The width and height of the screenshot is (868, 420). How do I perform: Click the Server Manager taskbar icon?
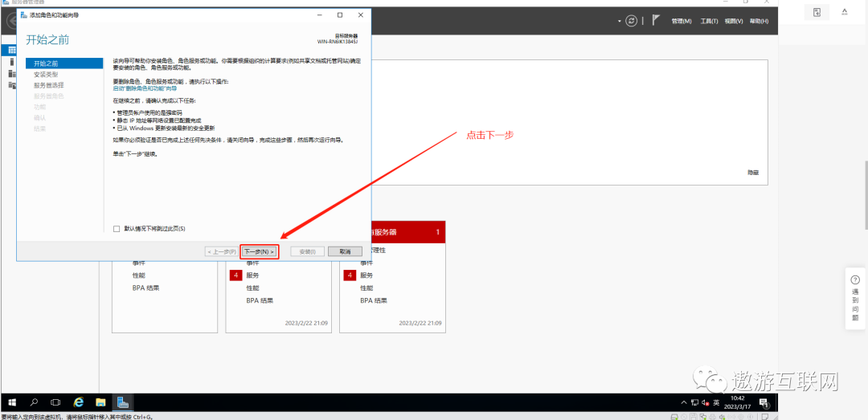coord(122,402)
